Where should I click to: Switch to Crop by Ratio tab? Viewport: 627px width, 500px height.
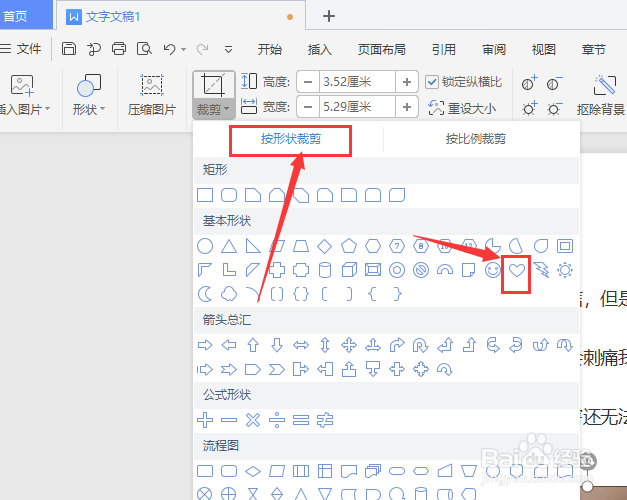[x=476, y=139]
